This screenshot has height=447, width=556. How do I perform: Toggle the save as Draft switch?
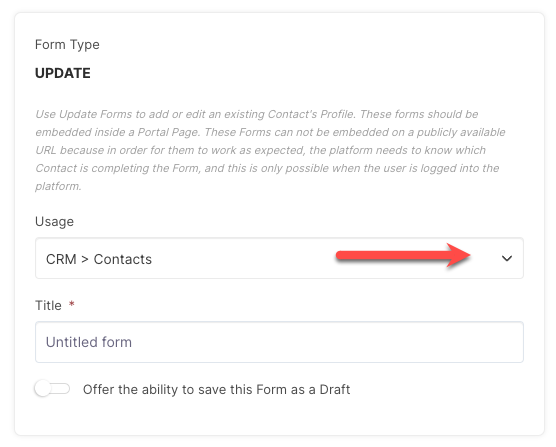(52, 389)
